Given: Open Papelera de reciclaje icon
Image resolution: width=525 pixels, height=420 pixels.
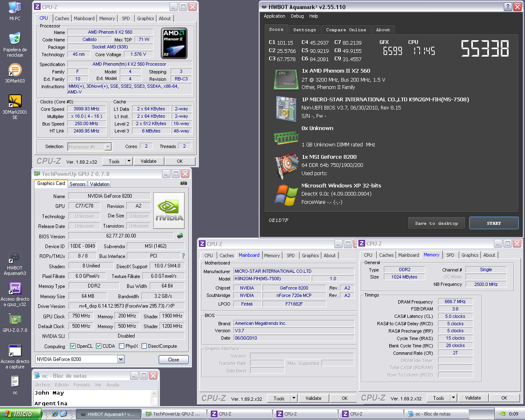Looking at the screenshot, I should click(15, 44).
